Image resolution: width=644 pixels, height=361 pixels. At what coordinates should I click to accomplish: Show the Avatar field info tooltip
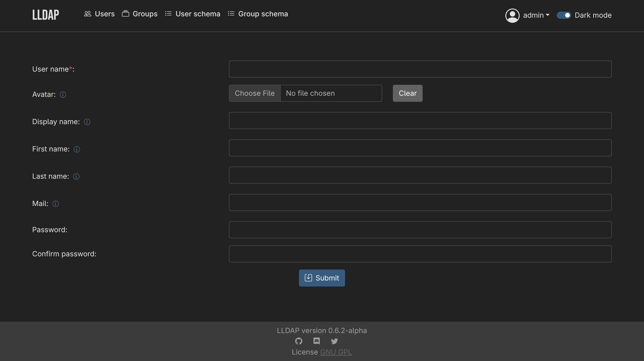point(63,95)
